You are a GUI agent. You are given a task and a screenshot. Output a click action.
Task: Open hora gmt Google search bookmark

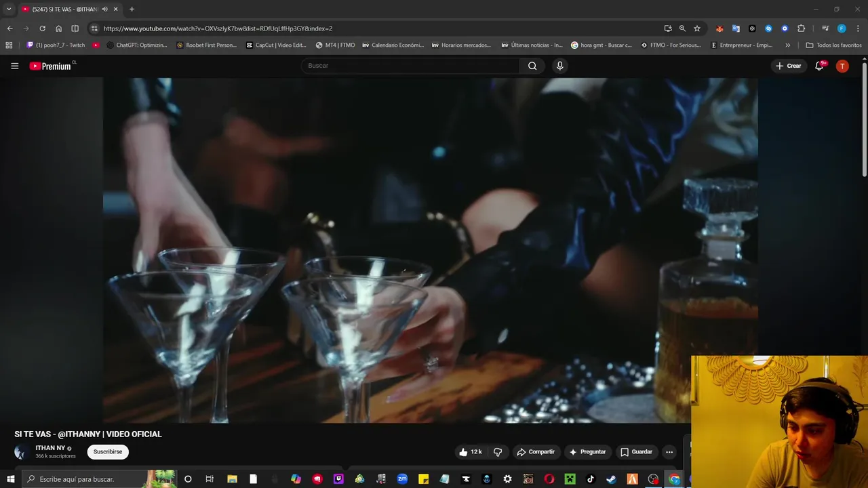601,45
